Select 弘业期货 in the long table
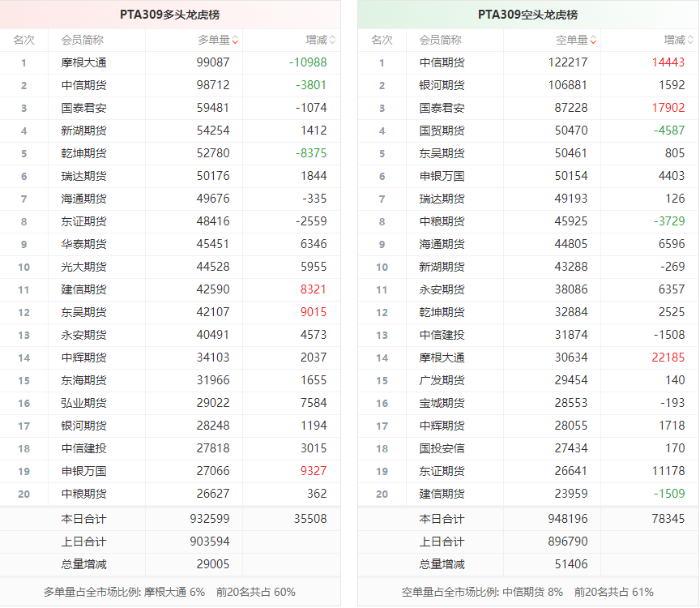This screenshot has height=608, width=700. click(84, 403)
